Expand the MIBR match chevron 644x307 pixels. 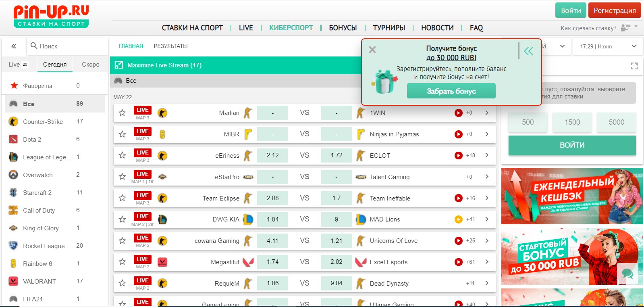pyautogui.click(x=487, y=134)
